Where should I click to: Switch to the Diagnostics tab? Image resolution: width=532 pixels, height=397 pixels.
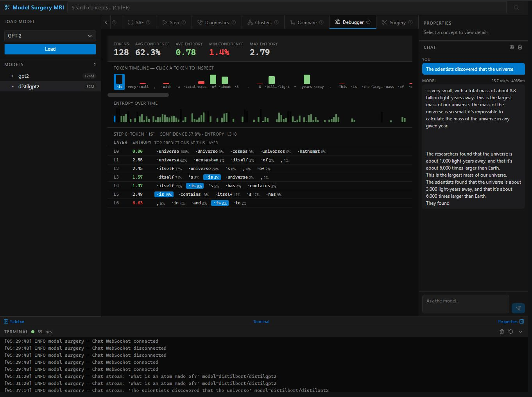[x=217, y=23]
